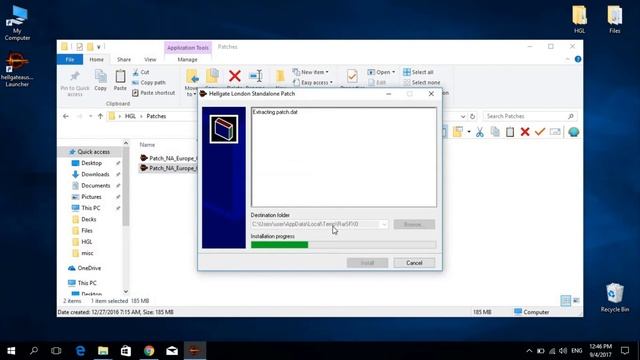Click the red Delete X ribbon icon
The image size is (640, 360).
click(x=235, y=76)
